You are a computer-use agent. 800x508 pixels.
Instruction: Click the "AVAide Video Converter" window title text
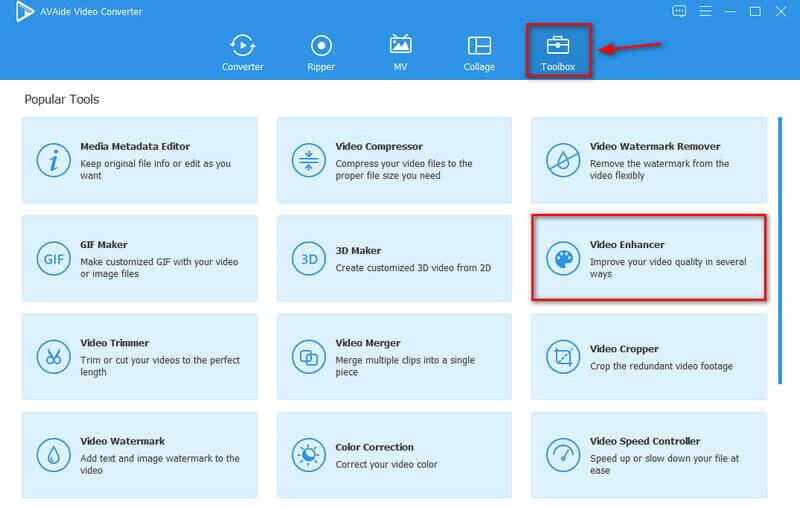coord(91,11)
